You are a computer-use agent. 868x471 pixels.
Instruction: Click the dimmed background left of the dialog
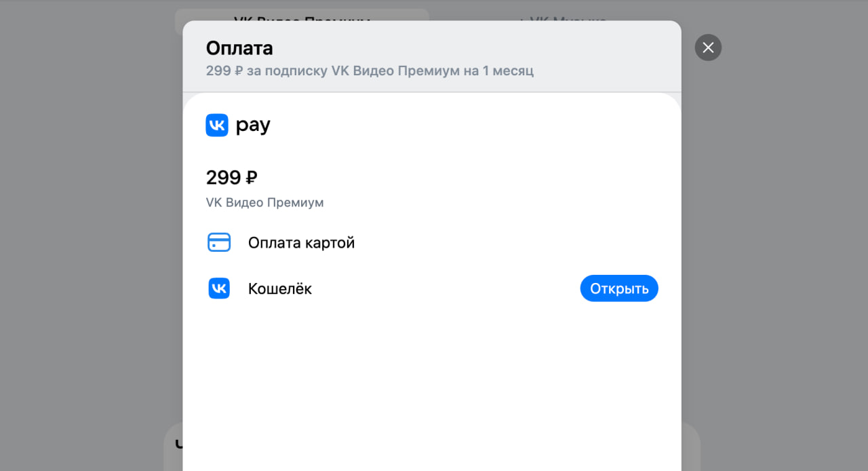click(x=88, y=238)
